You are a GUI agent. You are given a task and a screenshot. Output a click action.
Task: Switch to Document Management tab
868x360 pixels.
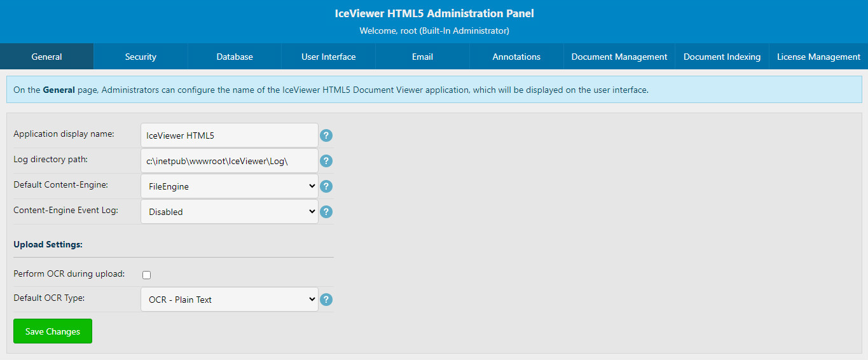(x=619, y=57)
